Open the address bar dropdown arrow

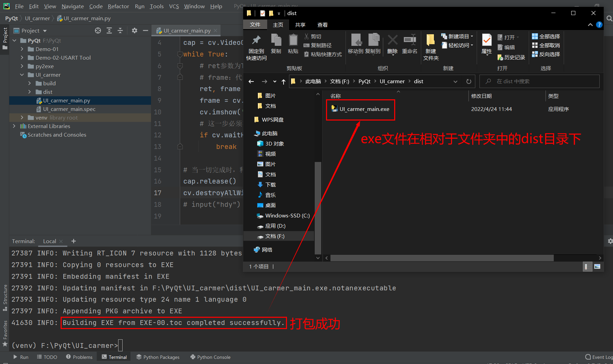pos(455,81)
